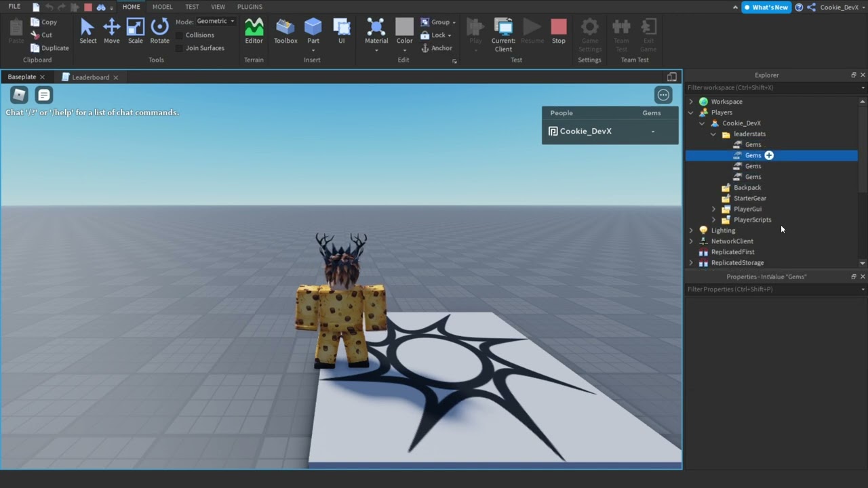868x488 pixels.
Task: Open the Cookie_DevX account menu
Action: (843, 7)
